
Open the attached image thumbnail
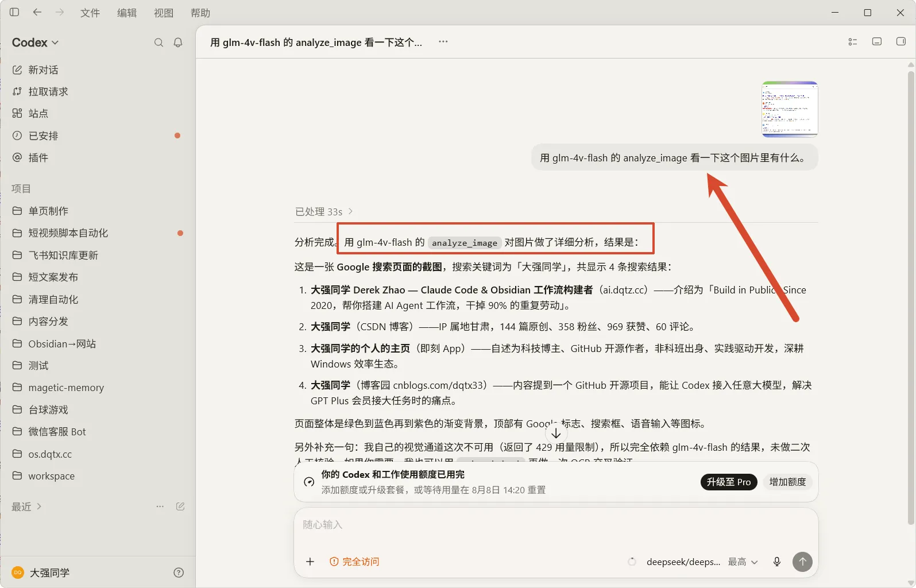pos(790,109)
